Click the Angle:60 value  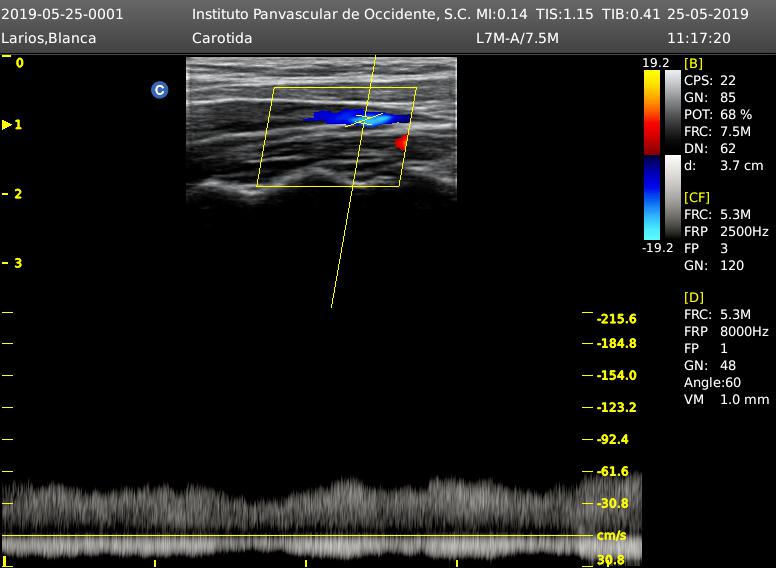(x=712, y=382)
